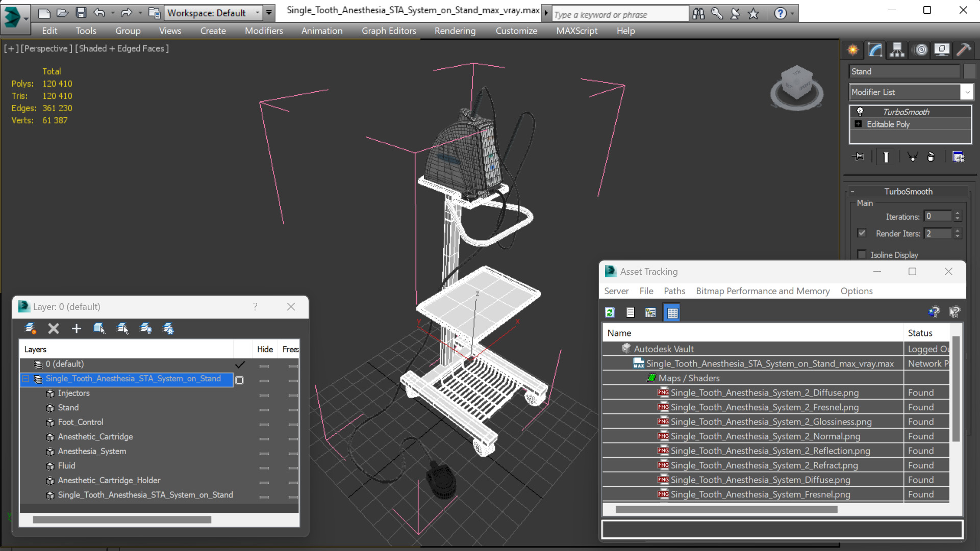Screen dimensions: 980x551
Task: Select the Foot_Control layer object
Action: pos(81,422)
